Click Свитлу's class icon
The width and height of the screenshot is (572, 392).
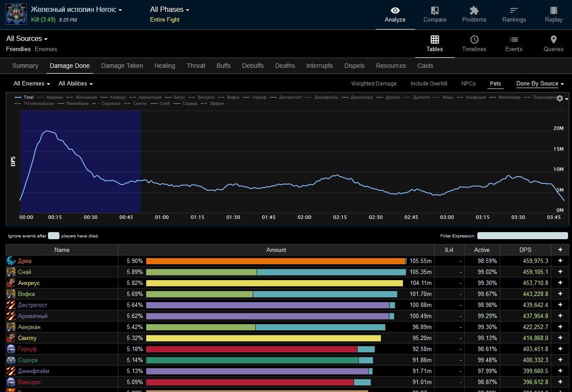[x=11, y=338]
